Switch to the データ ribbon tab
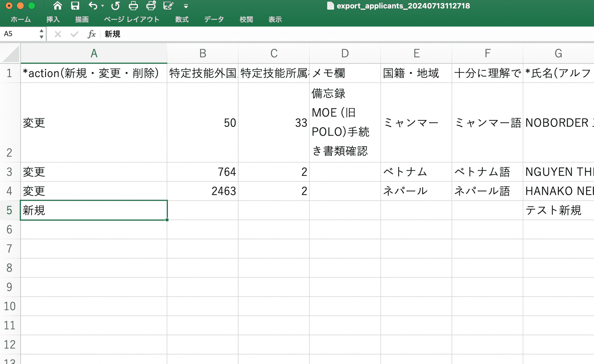Viewport: 594px width, 364px height. click(x=213, y=19)
